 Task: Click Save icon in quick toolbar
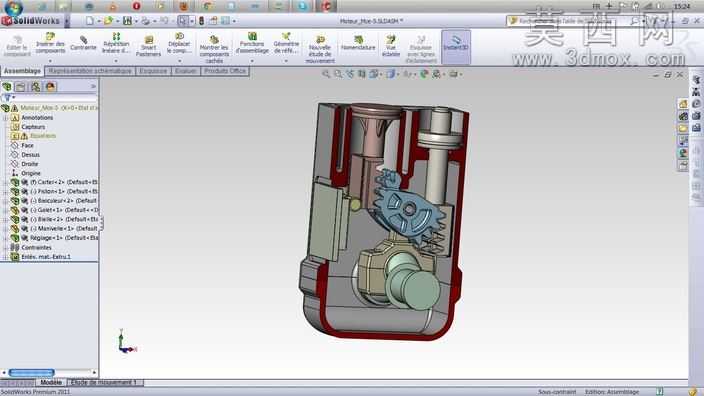coord(128,21)
